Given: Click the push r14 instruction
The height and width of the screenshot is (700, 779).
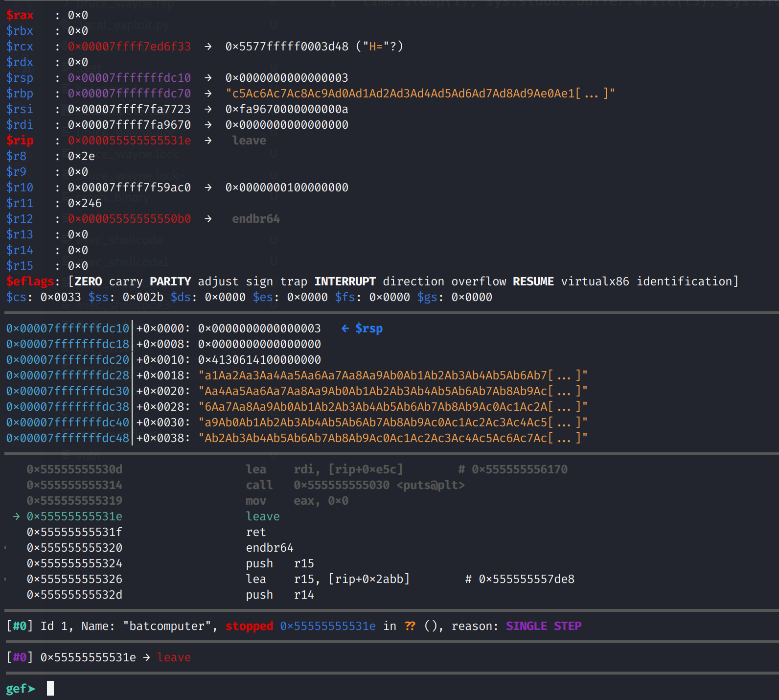Looking at the screenshot, I should pos(280,595).
